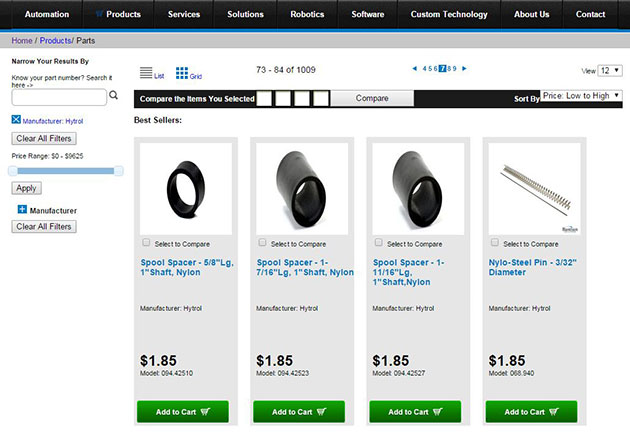This screenshot has width=630, height=433.
Task: Remove the Manufacturer: Hytrol filter X icon
Action: 16,120
